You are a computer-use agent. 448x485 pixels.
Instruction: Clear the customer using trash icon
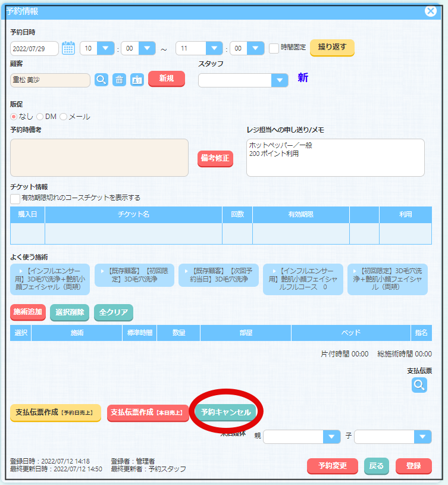[x=119, y=80]
